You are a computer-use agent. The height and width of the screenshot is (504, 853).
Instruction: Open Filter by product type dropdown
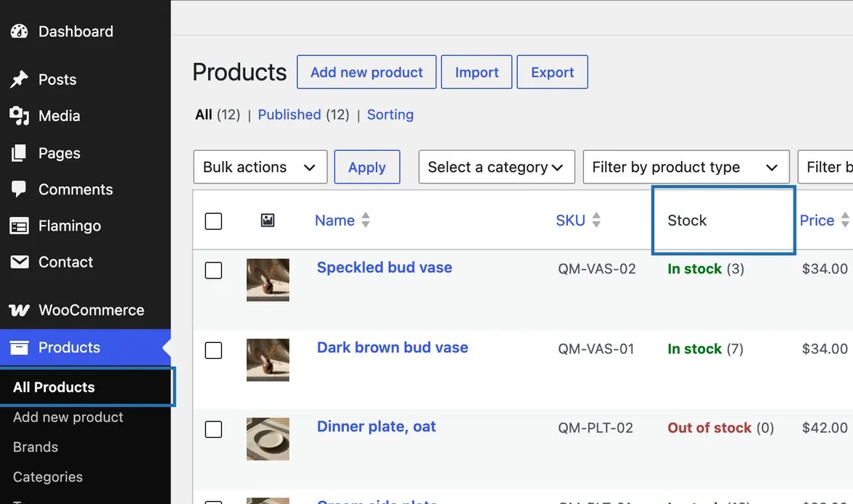686,167
